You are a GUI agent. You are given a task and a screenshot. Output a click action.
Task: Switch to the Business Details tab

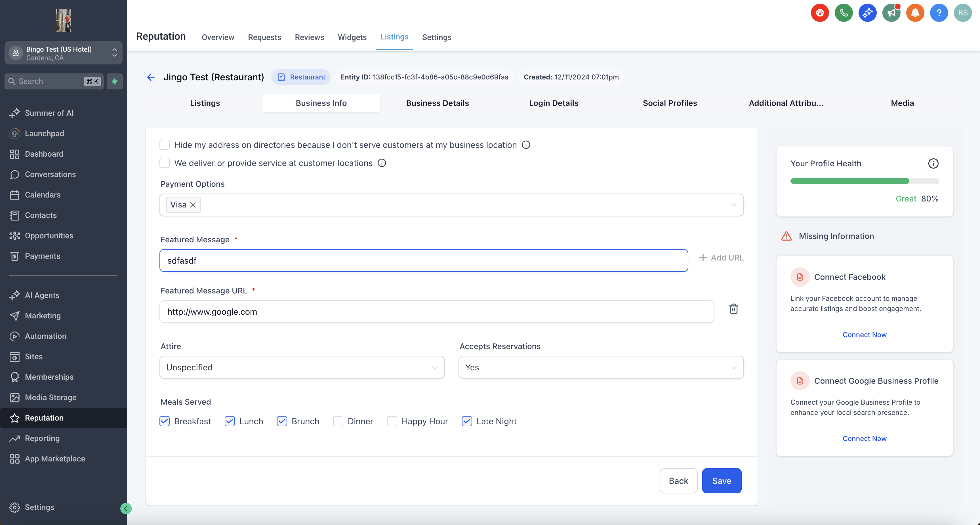(x=437, y=103)
